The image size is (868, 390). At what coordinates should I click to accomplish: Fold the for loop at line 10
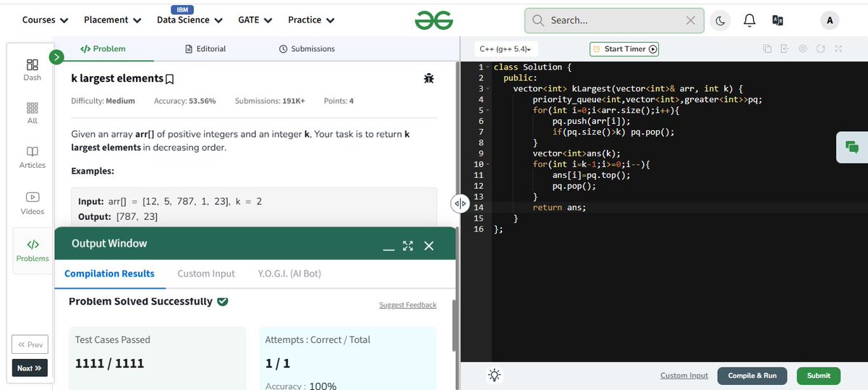click(x=487, y=165)
